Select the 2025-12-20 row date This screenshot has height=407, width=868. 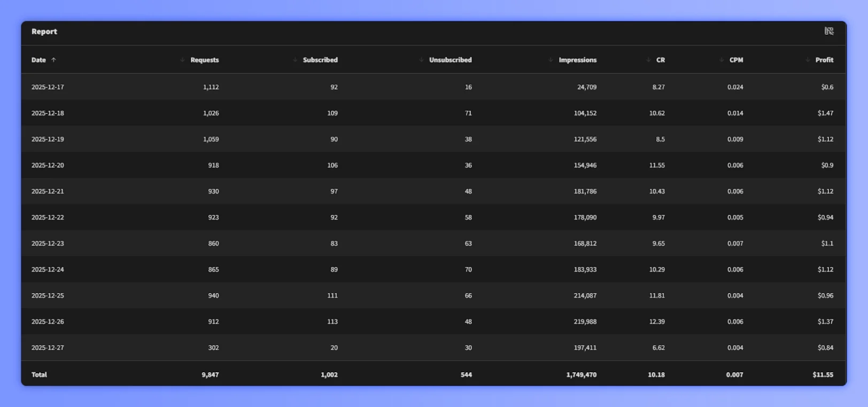[x=48, y=165]
